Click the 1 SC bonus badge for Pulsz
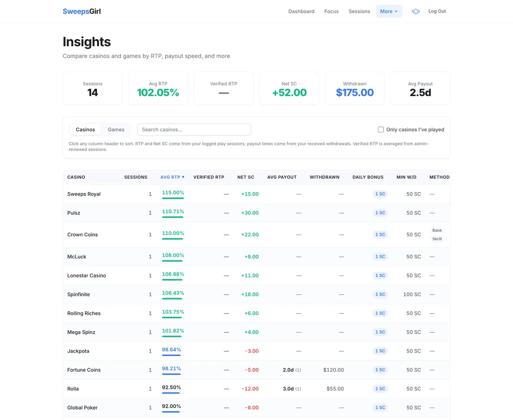Viewport: 513px width, 420px height. coord(380,213)
